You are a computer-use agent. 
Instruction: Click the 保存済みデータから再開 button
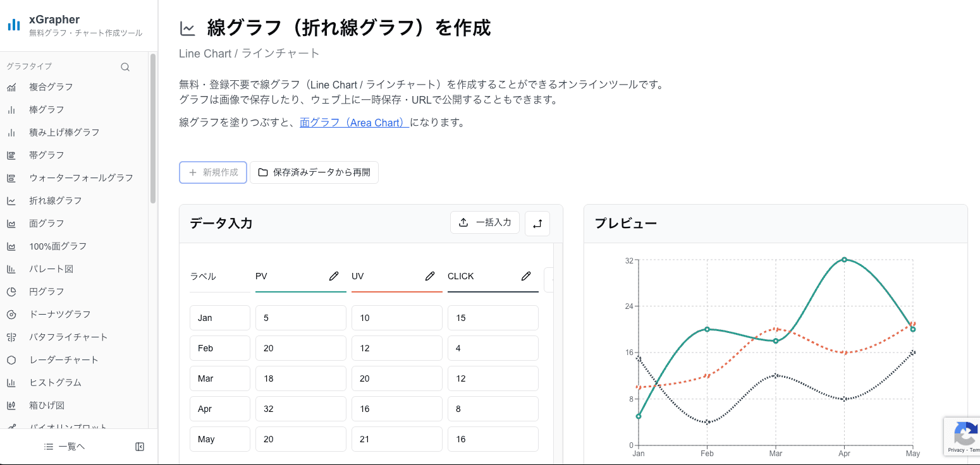pyautogui.click(x=314, y=172)
